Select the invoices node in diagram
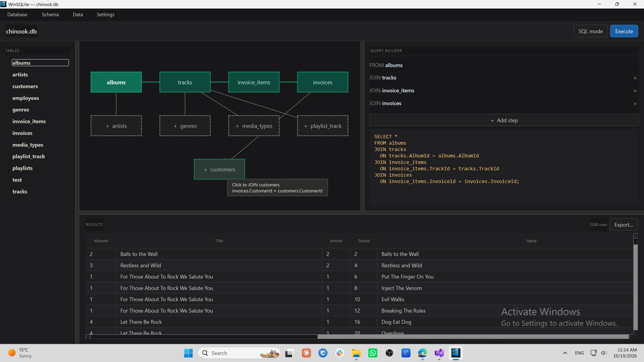 tap(323, 82)
